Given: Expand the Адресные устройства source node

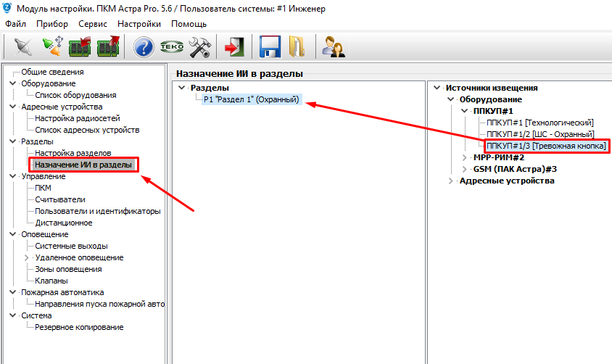Looking at the screenshot, I should [x=451, y=181].
